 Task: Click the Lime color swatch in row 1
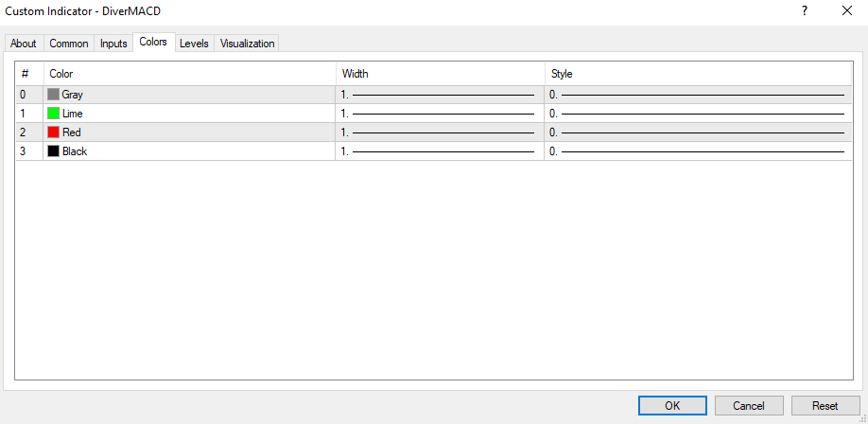point(54,114)
